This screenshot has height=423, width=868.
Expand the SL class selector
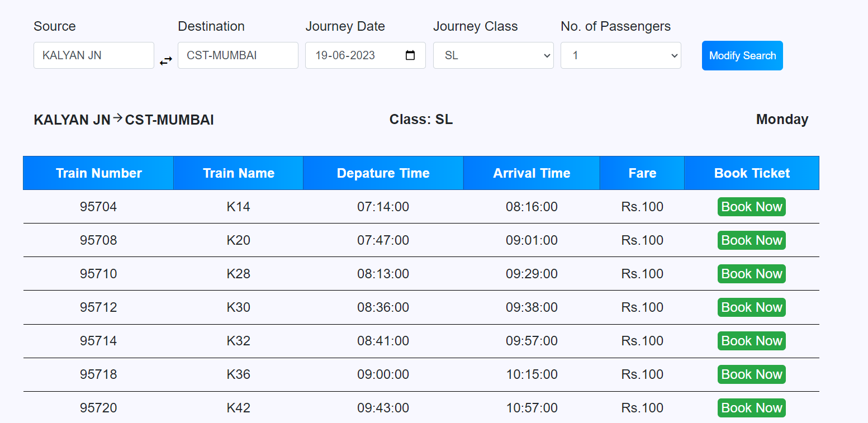click(x=493, y=55)
